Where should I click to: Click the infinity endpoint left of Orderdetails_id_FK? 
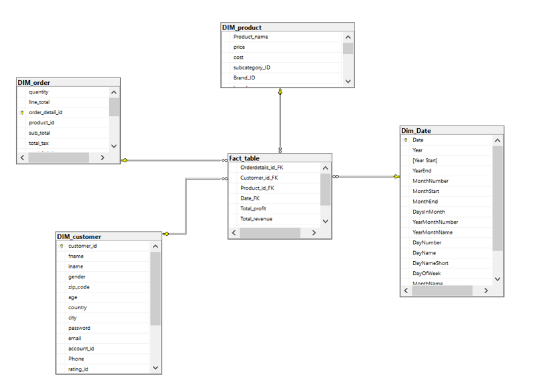tap(224, 160)
